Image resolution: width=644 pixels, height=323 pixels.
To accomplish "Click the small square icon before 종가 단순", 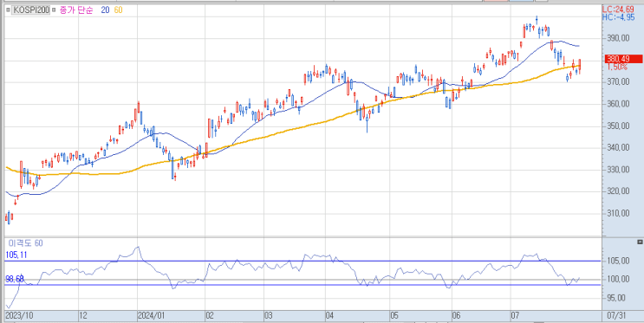I will tap(54, 10).
